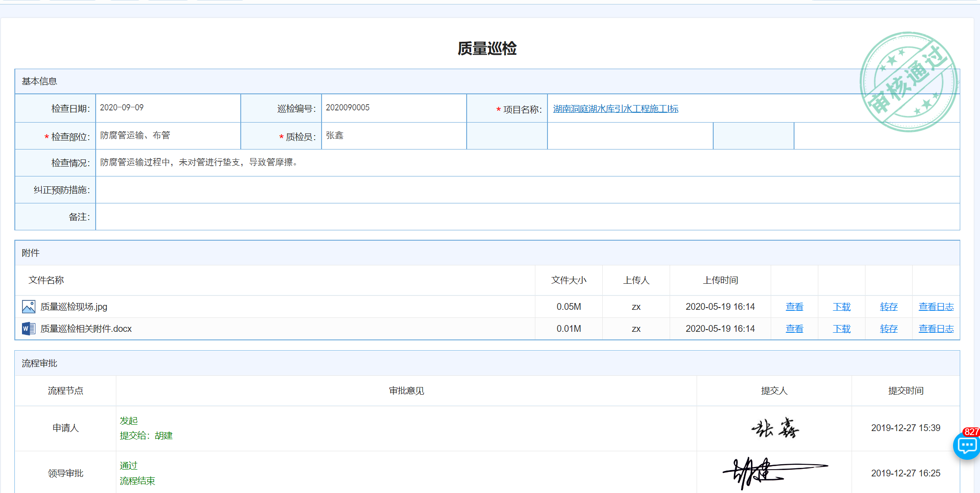980x493 pixels.
Task: Open 查看日志 for 质量巡检相关附件.docx
Action: [x=936, y=329]
